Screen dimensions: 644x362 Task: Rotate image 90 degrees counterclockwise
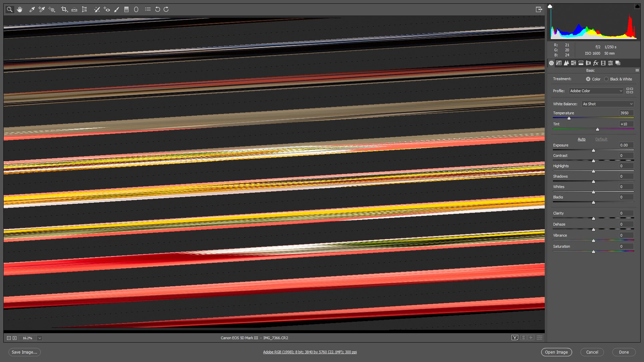tap(157, 9)
